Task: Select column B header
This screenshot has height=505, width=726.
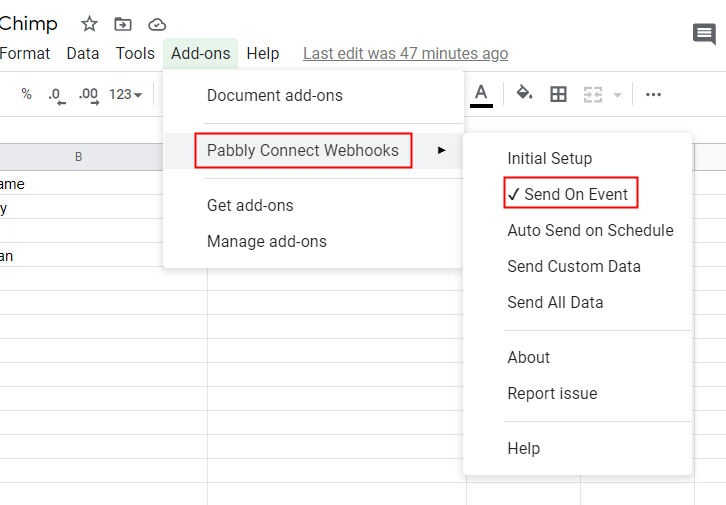Action: tap(81, 157)
